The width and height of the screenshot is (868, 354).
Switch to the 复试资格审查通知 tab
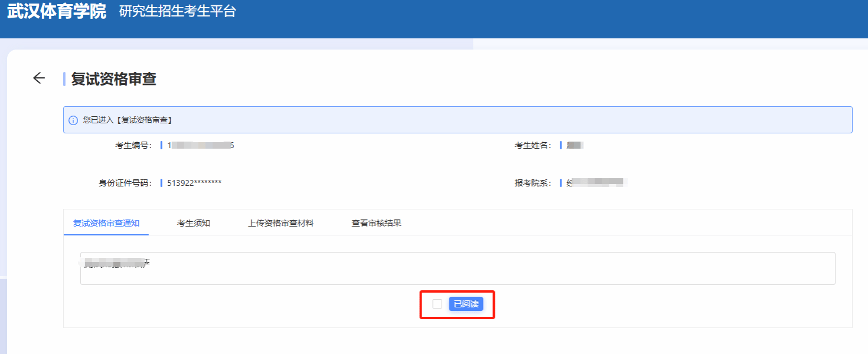click(x=106, y=223)
